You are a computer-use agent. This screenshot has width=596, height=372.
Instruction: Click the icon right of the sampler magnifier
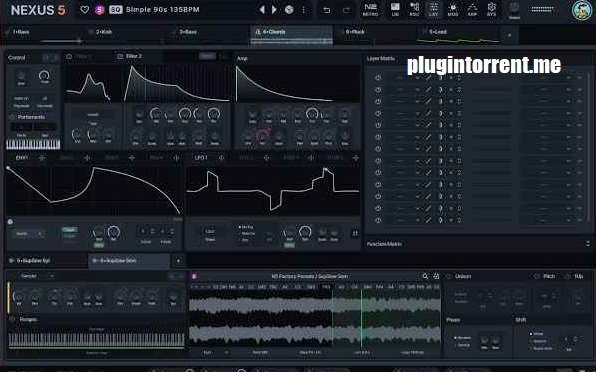point(436,276)
